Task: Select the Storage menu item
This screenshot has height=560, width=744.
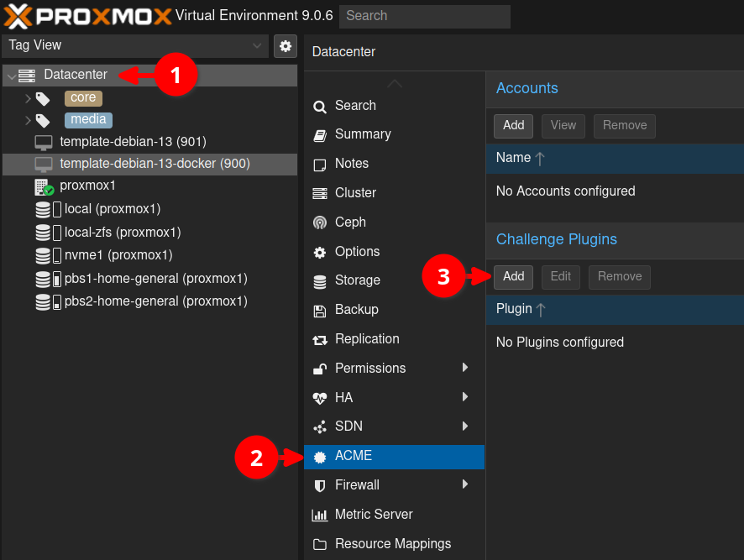Action: click(394, 280)
